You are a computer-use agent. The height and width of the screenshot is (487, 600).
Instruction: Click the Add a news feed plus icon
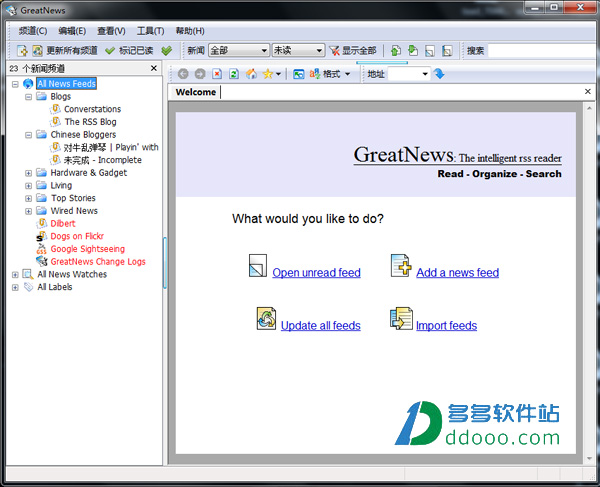(x=401, y=265)
